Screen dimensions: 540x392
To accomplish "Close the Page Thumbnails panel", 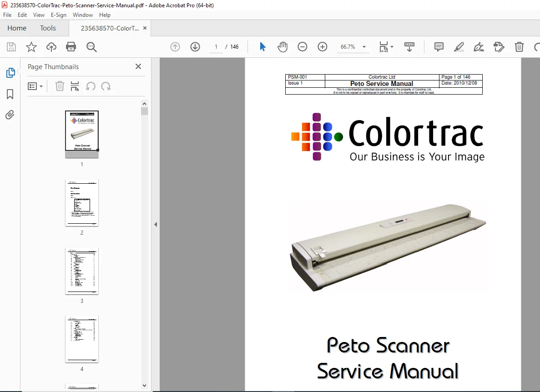I will coord(138,66).
